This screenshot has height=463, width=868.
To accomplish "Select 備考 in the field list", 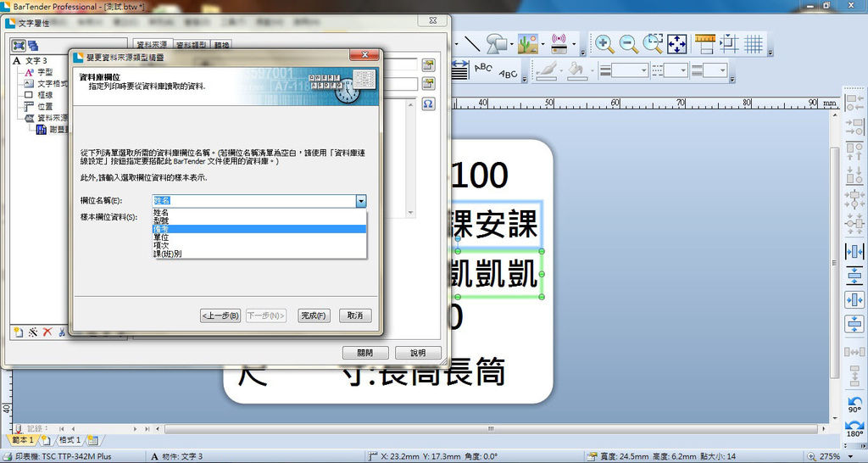I will click(x=259, y=229).
